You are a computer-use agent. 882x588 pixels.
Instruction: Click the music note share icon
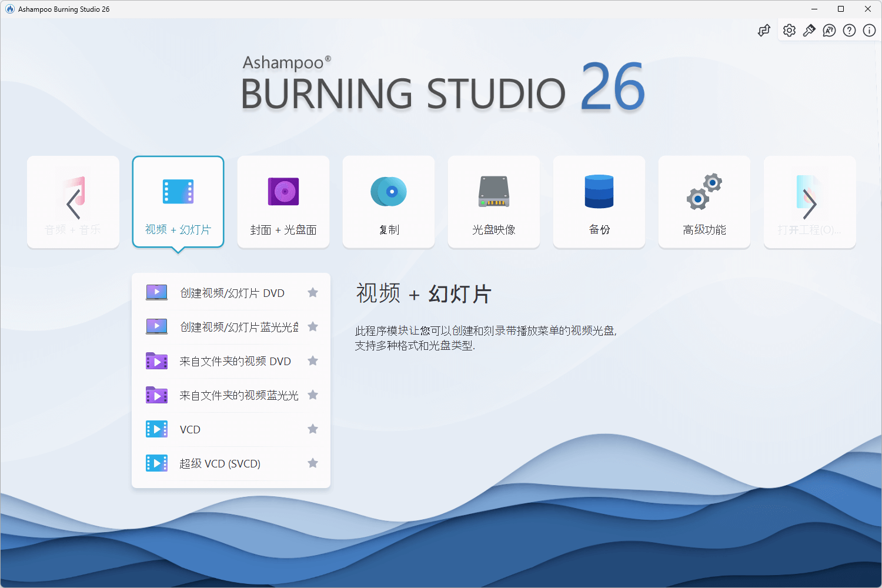[x=764, y=31]
